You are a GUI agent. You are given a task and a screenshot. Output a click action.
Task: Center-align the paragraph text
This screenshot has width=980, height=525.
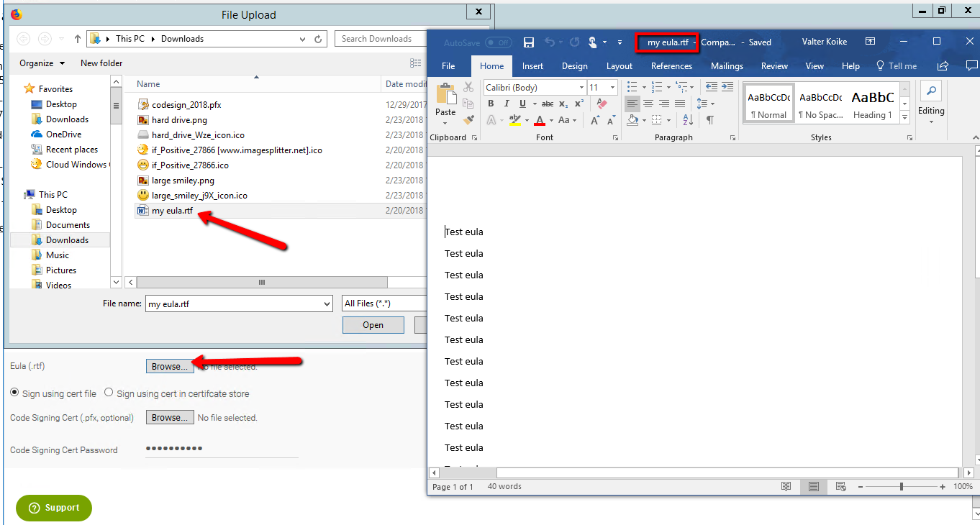click(x=648, y=104)
